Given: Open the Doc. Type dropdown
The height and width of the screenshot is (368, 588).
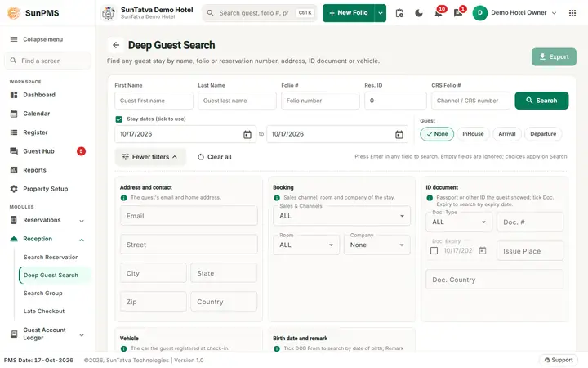Looking at the screenshot, I should (459, 222).
